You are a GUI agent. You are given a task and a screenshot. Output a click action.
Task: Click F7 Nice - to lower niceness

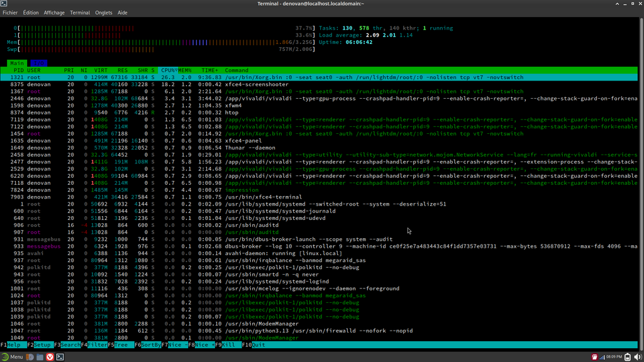175,345
